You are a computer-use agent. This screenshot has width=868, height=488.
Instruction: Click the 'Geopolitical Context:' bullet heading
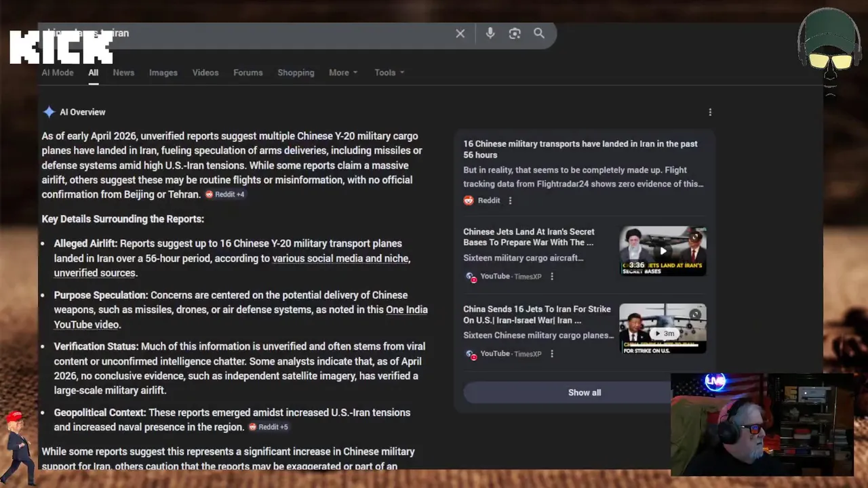[x=100, y=413]
